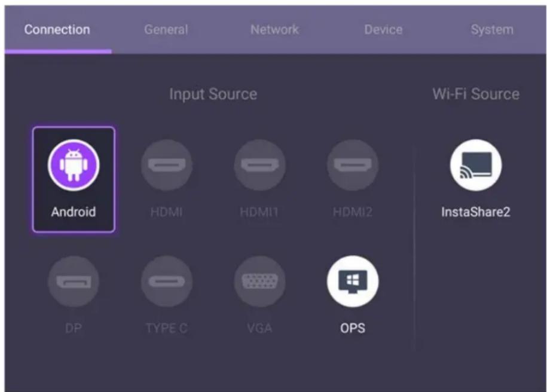
Task: Click the OPS text label
Action: [353, 328]
